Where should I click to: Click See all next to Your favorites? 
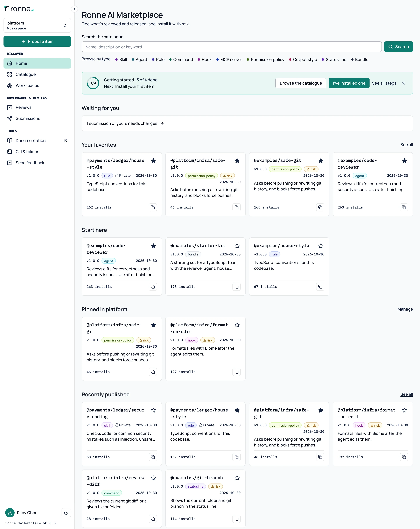(x=406, y=145)
